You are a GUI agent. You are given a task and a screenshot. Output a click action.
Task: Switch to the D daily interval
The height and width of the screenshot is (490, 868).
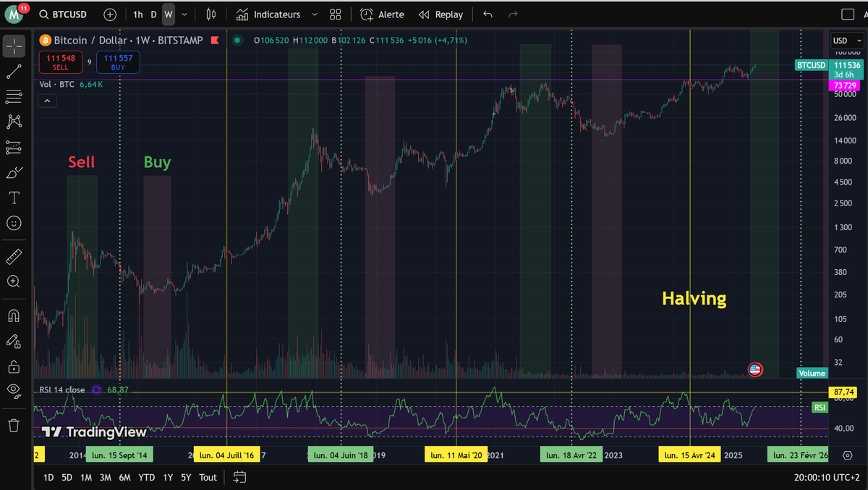pos(153,14)
